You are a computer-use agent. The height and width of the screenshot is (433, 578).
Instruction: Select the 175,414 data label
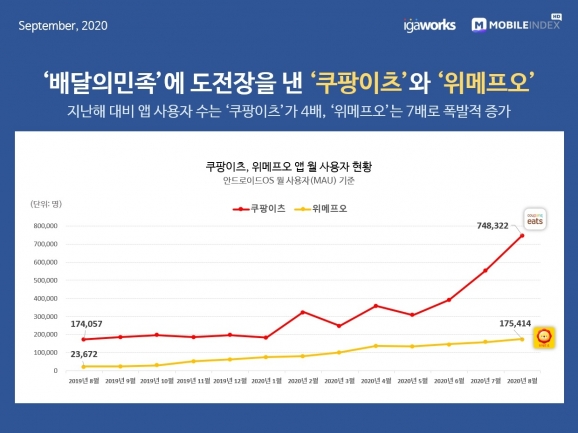tap(515, 324)
